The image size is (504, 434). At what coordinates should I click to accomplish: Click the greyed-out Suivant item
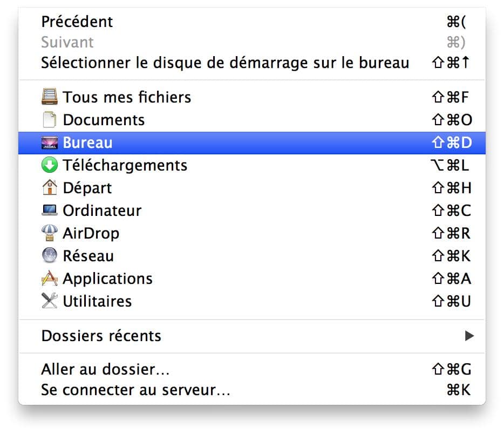coord(252,42)
